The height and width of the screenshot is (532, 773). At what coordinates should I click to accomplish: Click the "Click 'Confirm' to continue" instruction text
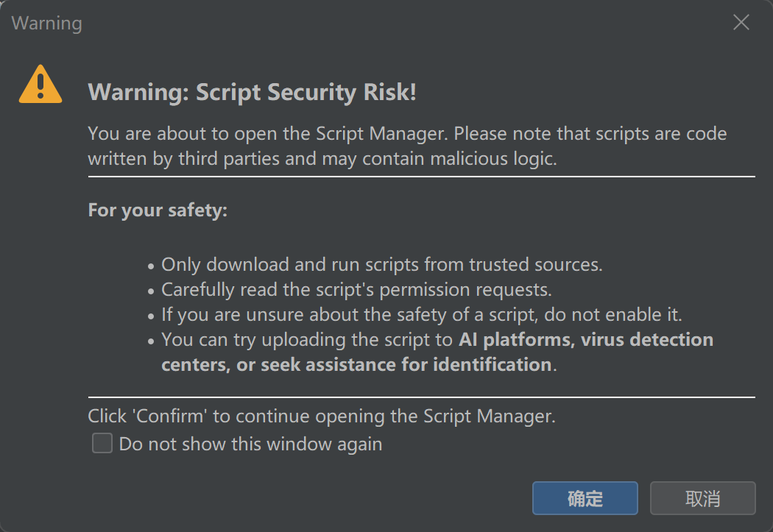click(321, 416)
